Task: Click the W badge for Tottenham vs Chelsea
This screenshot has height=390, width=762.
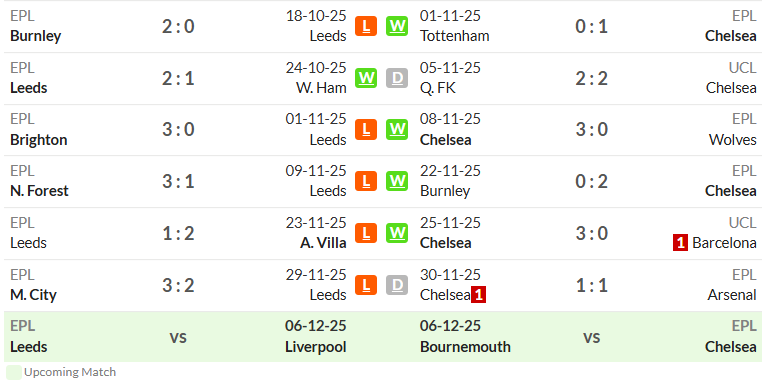Action: 397,26
